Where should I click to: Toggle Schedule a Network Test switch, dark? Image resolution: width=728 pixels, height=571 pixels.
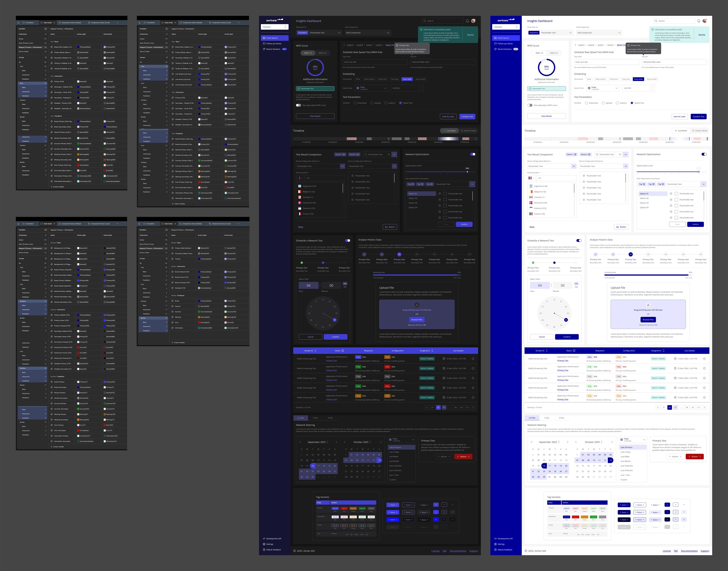tap(348, 241)
